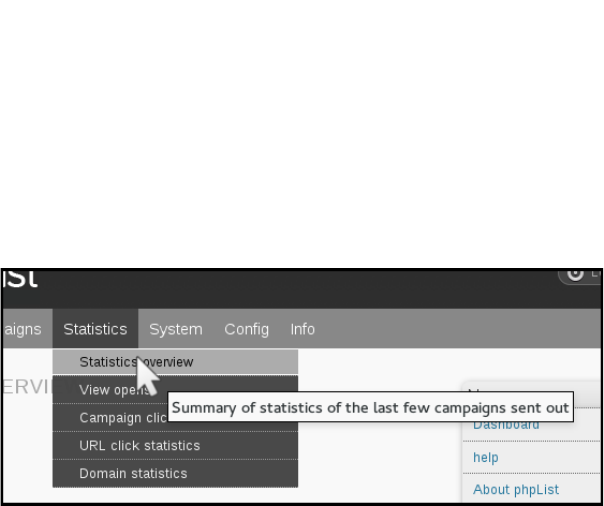Open the help link
Viewport: 604px width, 506px height.
tap(486, 457)
